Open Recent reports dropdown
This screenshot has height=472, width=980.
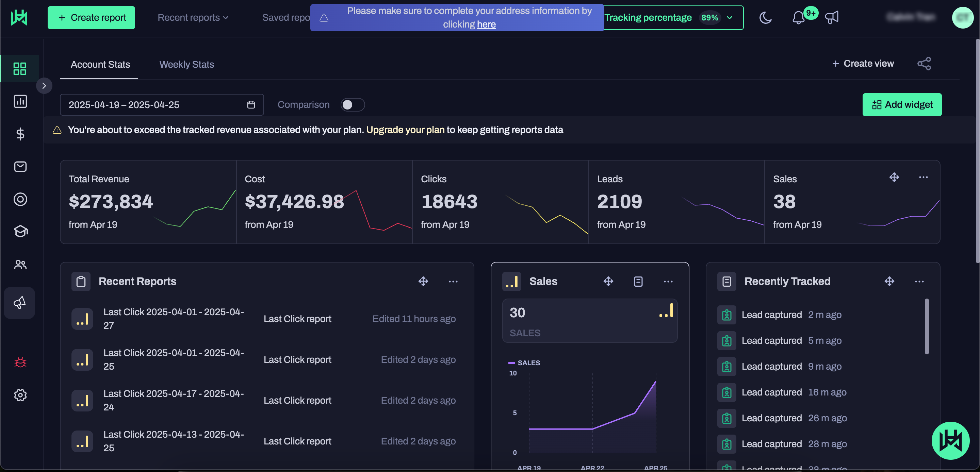pos(193,17)
